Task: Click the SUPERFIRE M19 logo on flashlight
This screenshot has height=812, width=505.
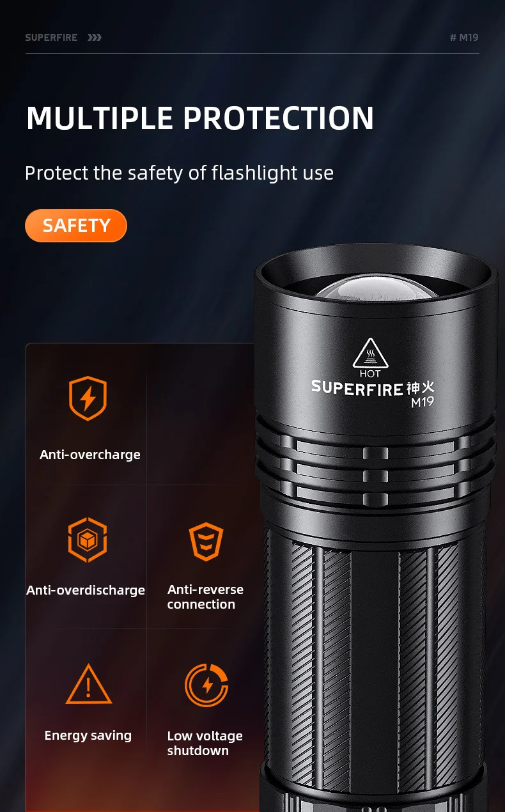Action: [x=373, y=393]
